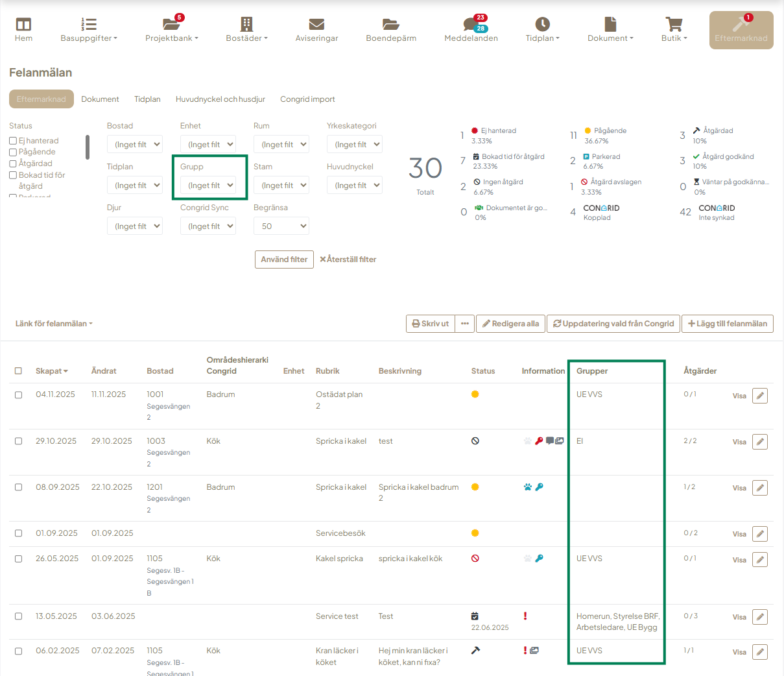Expand the Länk för felanmälan dropdown
Image resolution: width=784 pixels, height=676 pixels.
point(54,324)
